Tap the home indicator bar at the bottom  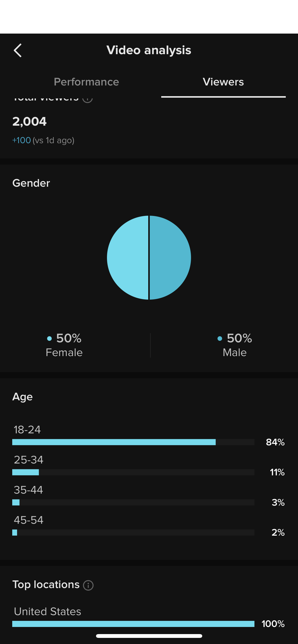point(149,636)
